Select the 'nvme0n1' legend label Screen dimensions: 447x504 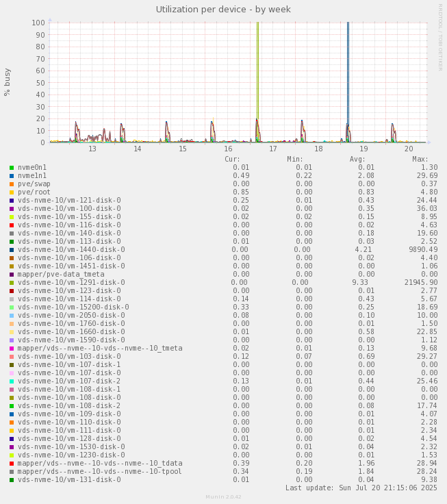(32, 168)
